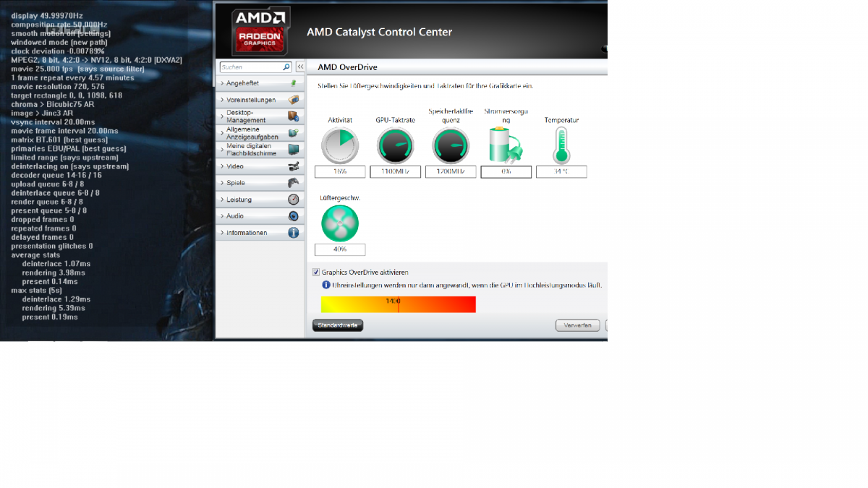
Task: Click the info icon beside the Übertakten note
Action: click(325, 286)
